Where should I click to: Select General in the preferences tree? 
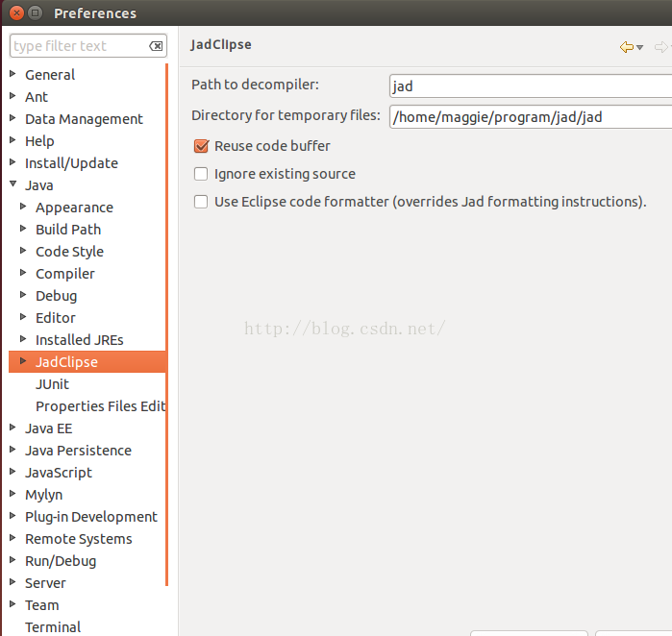[50, 75]
